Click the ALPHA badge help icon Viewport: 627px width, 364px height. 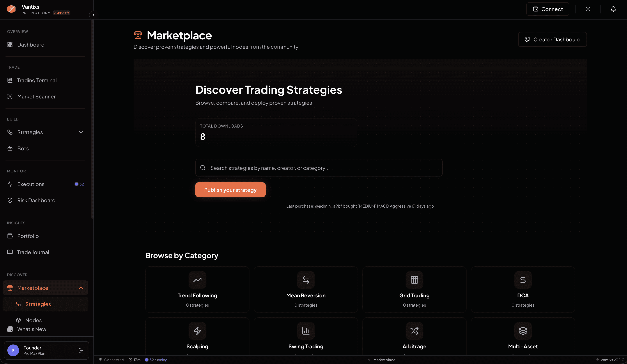click(x=67, y=13)
